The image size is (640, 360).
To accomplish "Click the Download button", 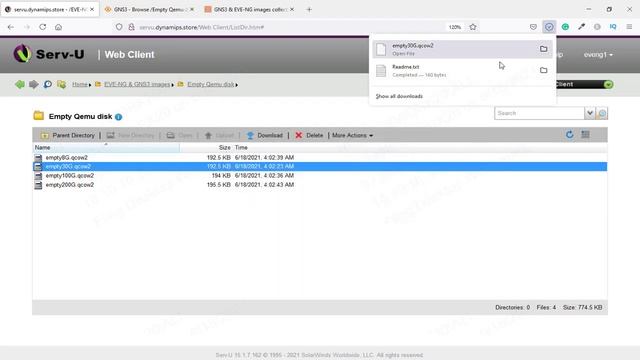I will pos(264,135).
